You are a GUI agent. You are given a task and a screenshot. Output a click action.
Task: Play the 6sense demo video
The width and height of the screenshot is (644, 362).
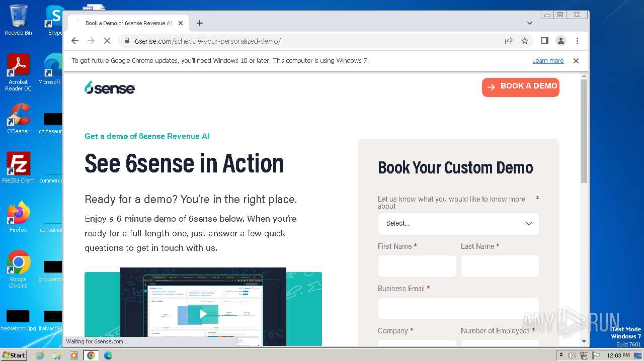(203, 314)
